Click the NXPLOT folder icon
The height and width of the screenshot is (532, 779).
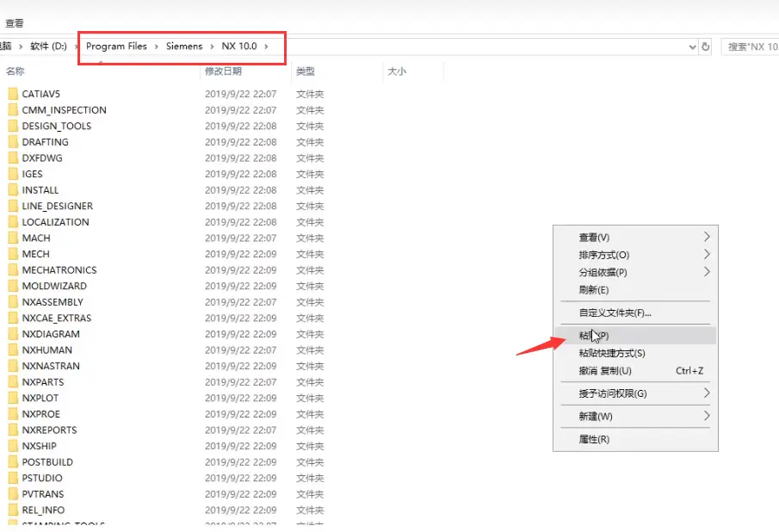coord(14,398)
